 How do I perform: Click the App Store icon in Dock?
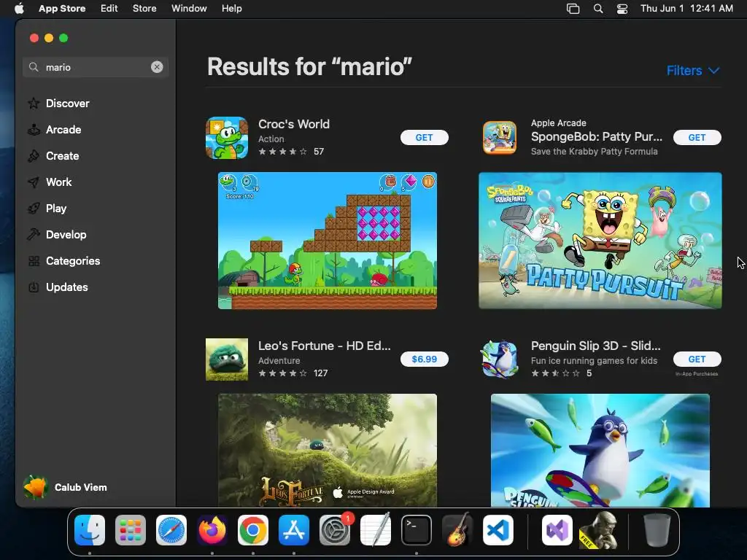click(x=294, y=529)
